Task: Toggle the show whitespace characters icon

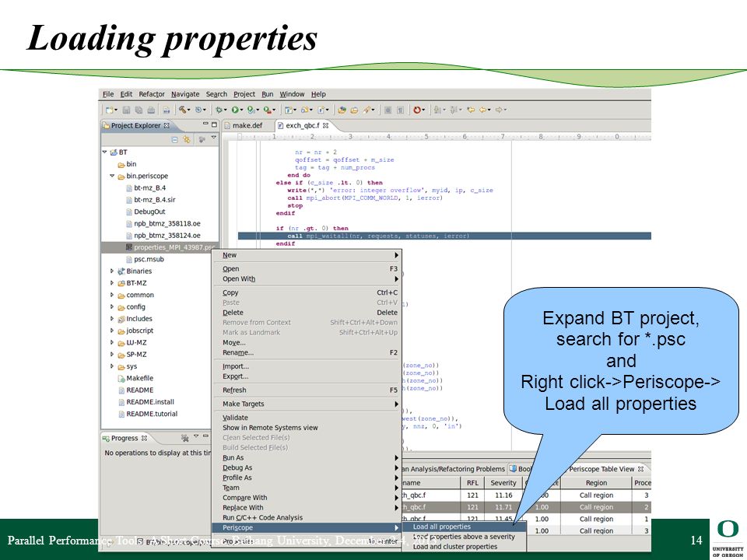Action: 401,110
